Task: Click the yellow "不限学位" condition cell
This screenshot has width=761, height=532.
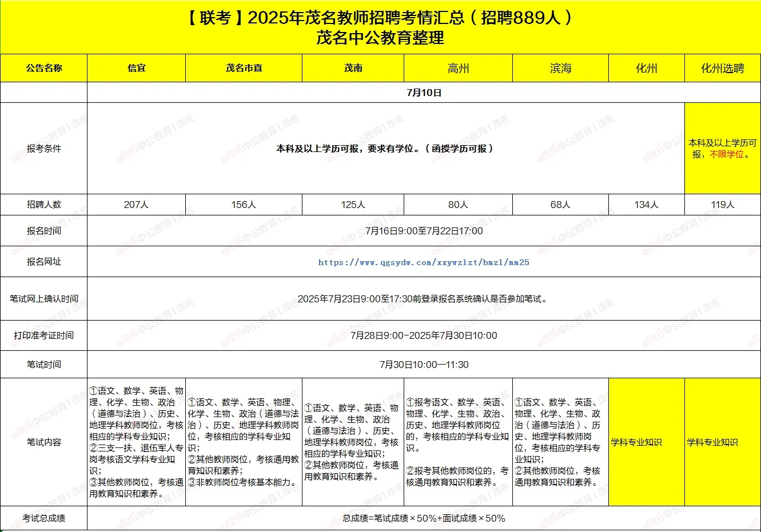Action: pos(723,149)
